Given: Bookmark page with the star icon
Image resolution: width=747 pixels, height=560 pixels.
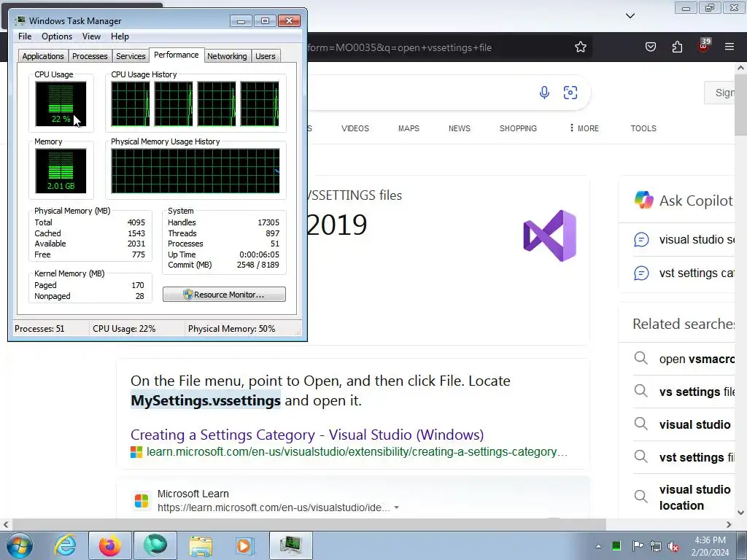Looking at the screenshot, I should 580,47.
